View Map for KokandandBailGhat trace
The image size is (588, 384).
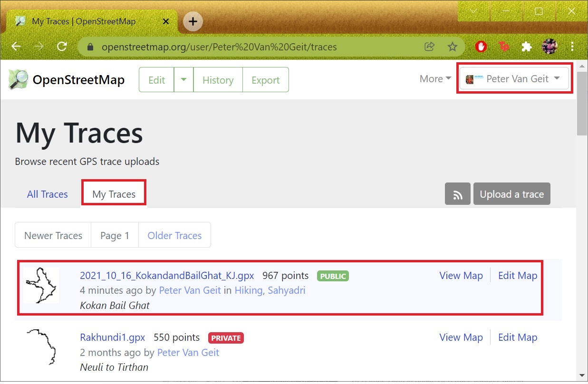pyautogui.click(x=461, y=276)
